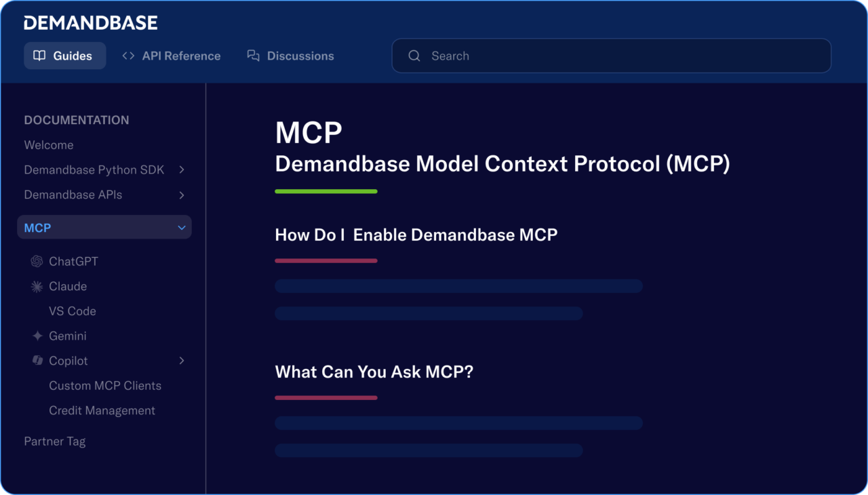Click the large MCP page title

309,132
